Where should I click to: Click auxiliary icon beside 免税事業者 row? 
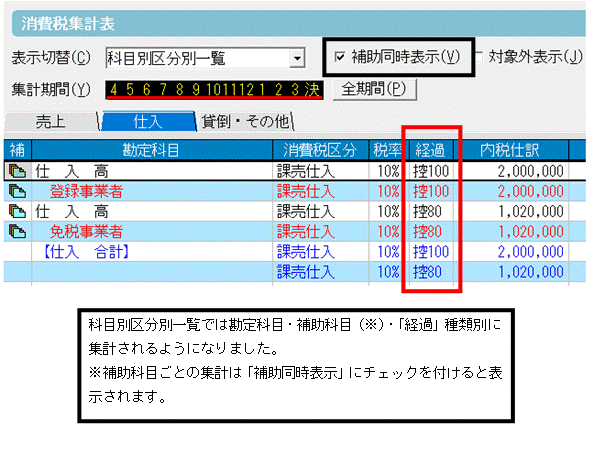[x=17, y=232]
